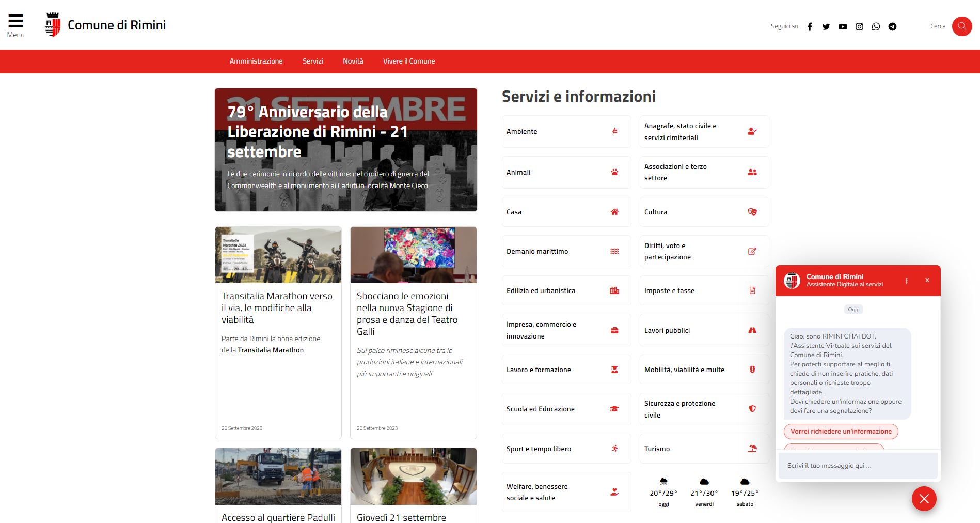Click the red search magnifier button

click(961, 26)
